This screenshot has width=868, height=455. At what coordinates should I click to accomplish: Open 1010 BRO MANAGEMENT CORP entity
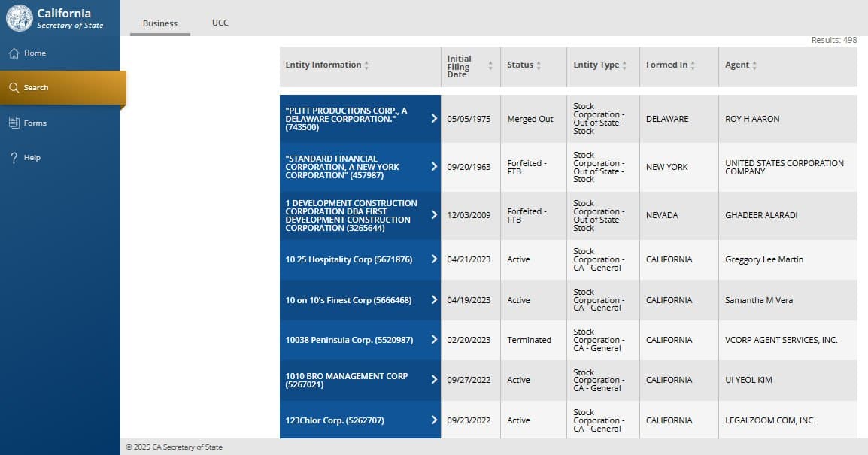pos(347,380)
